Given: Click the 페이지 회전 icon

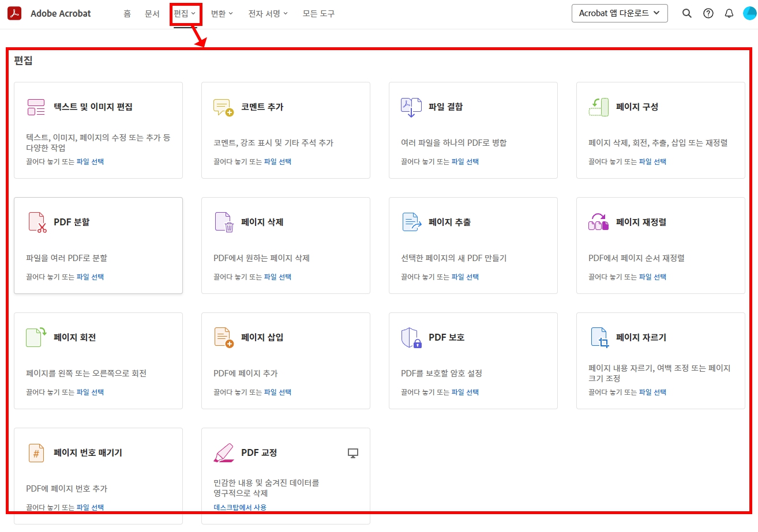Looking at the screenshot, I should 36,337.
